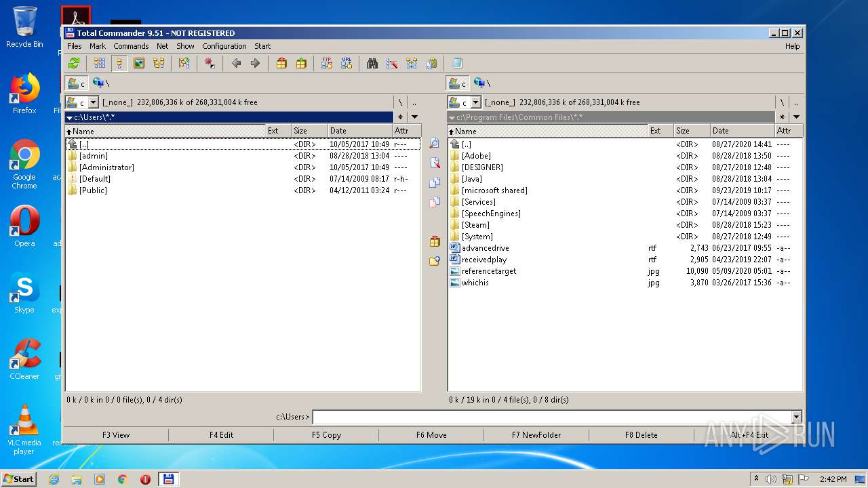Click New folder icon in vertical bar
The image size is (868, 488).
[435, 261]
